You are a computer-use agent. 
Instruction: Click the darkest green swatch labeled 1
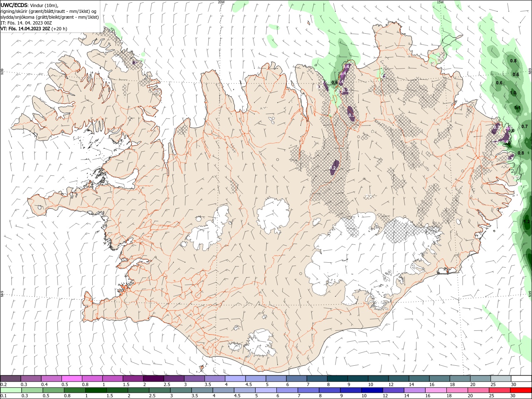tap(95, 390)
